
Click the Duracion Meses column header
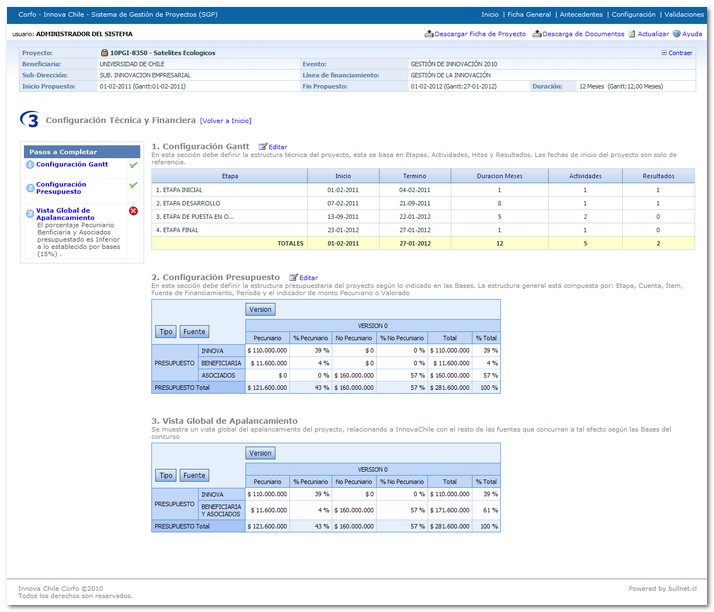(x=500, y=176)
